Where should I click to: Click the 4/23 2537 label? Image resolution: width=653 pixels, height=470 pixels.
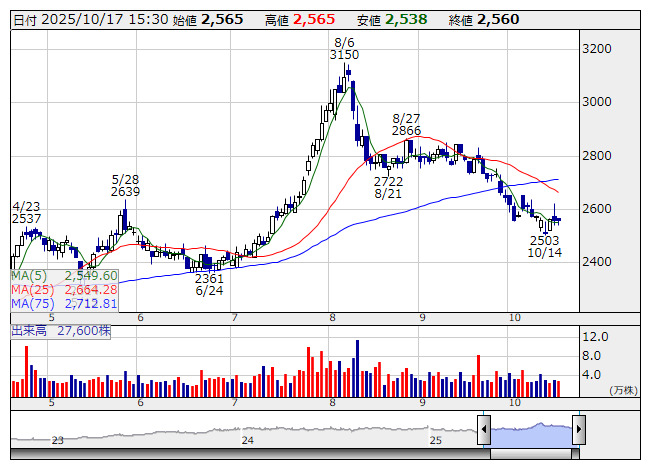coord(26,213)
